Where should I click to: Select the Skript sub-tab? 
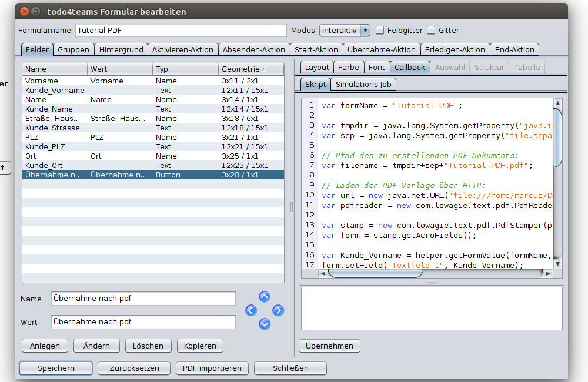tap(315, 85)
